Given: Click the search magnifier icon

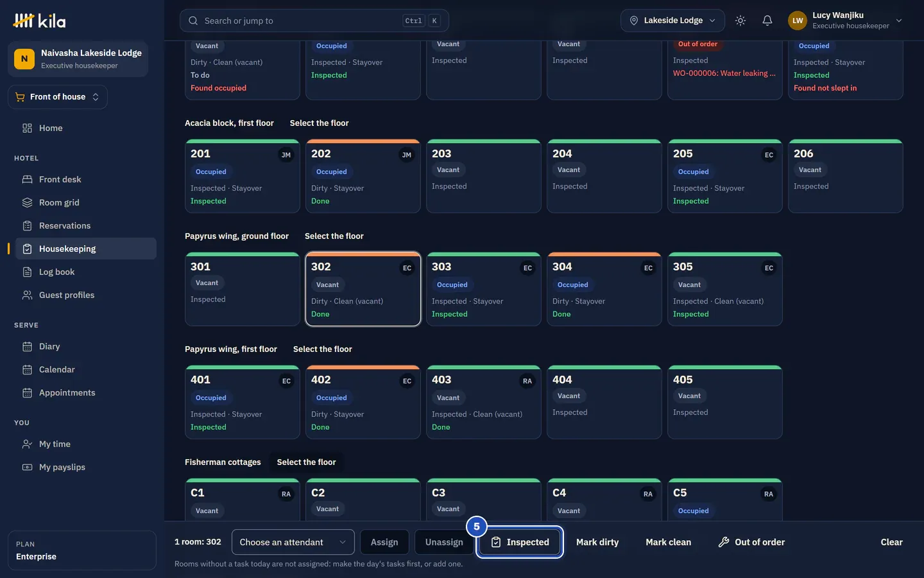Looking at the screenshot, I should point(193,21).
